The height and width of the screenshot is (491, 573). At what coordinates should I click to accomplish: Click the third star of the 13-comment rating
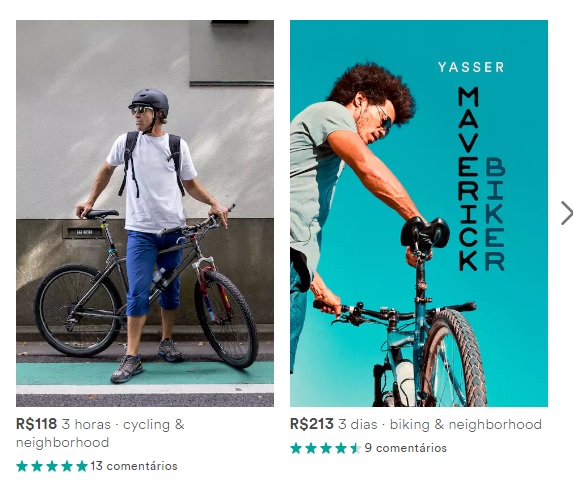[x=52, y=466]
